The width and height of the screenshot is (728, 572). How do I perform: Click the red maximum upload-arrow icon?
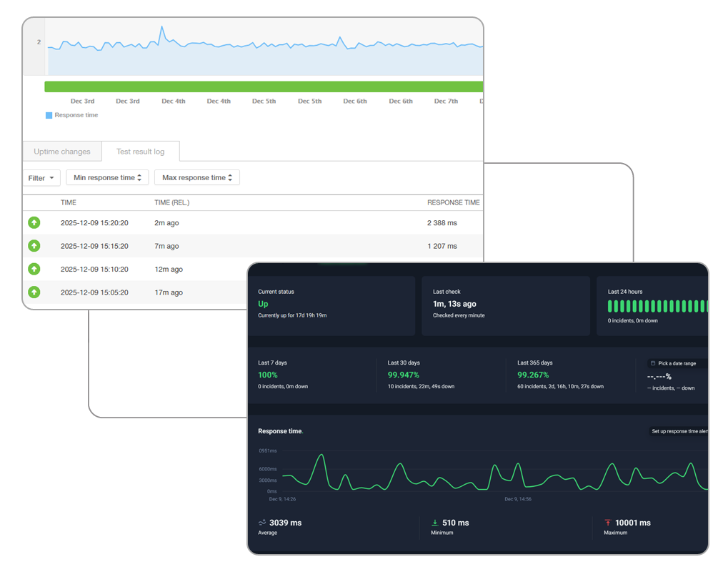point(608,523)
